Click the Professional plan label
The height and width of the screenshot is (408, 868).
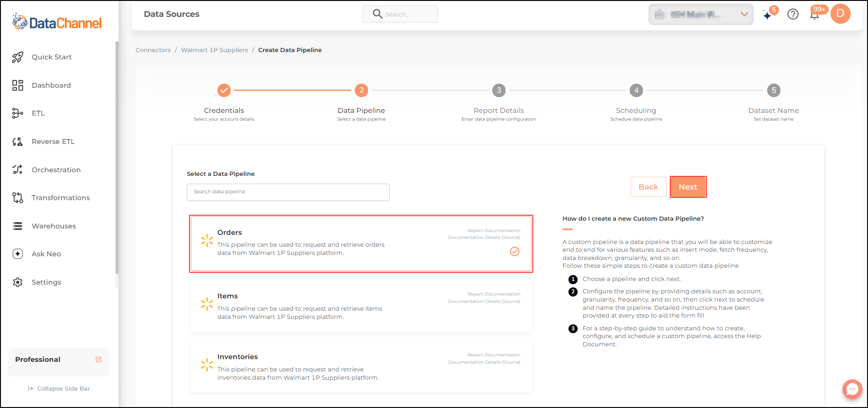38,360
